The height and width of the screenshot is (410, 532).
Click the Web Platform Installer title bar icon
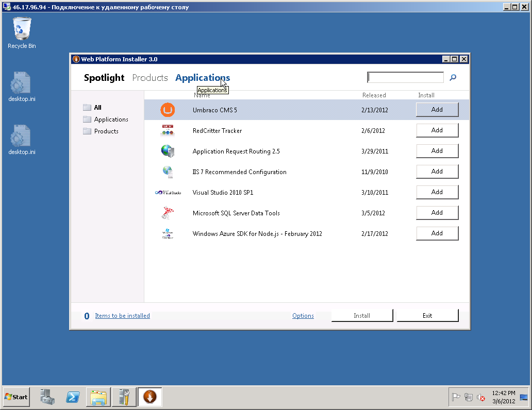(76, 59)
